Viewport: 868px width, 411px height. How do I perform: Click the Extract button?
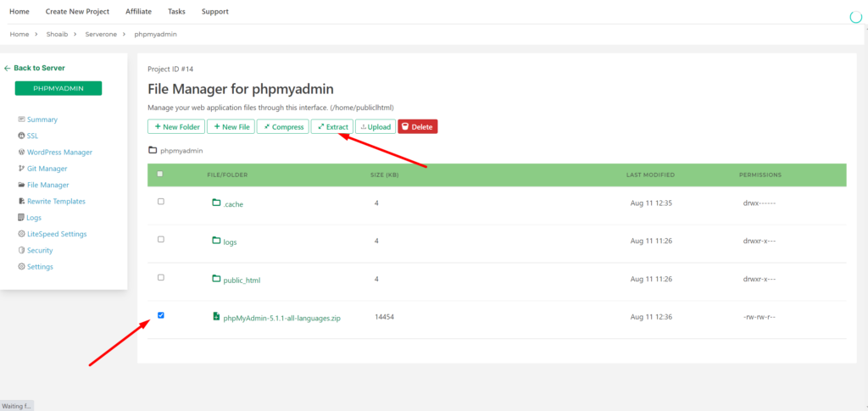(x=332, y=126)
